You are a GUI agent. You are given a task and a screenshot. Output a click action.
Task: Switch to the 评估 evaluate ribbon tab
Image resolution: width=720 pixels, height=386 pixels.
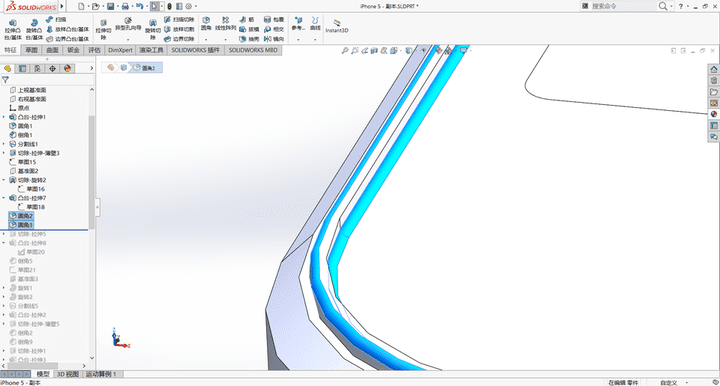tap(94, 50)
